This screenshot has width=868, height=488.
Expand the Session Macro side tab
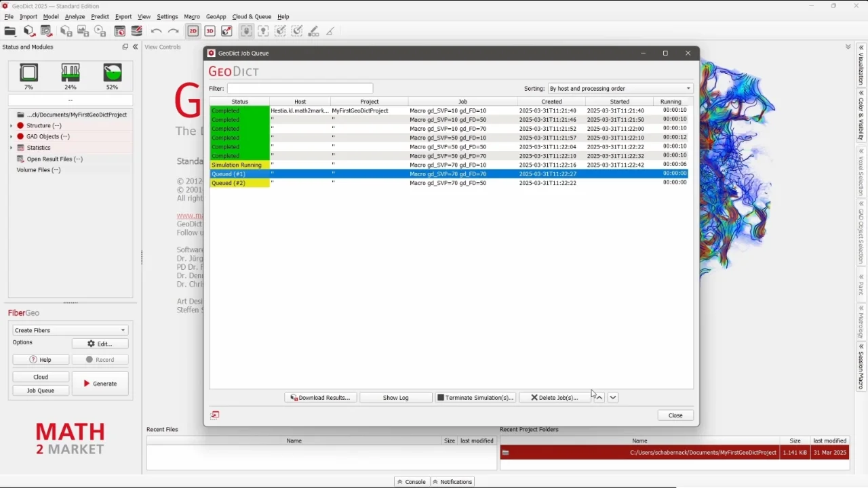tap(861, 367)
